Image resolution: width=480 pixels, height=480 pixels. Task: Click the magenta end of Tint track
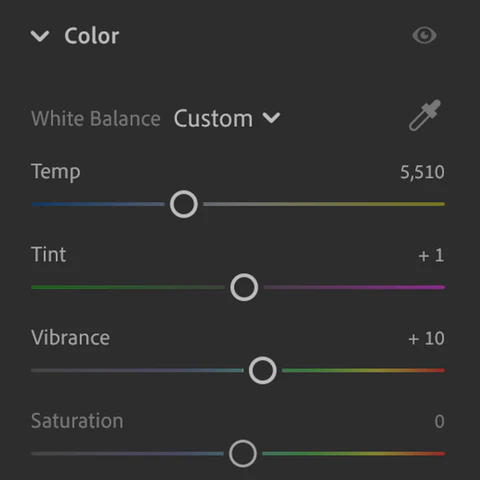tap(433, 287)
